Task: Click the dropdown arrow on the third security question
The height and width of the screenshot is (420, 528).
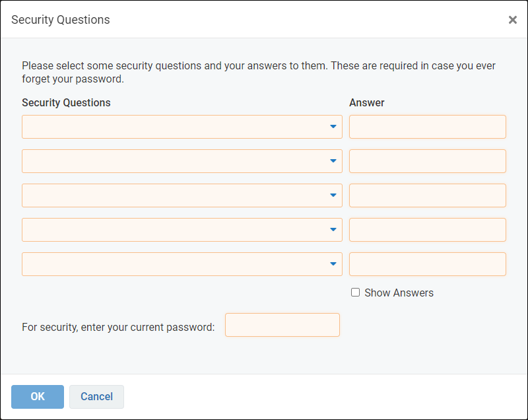Action: (333, 195)
